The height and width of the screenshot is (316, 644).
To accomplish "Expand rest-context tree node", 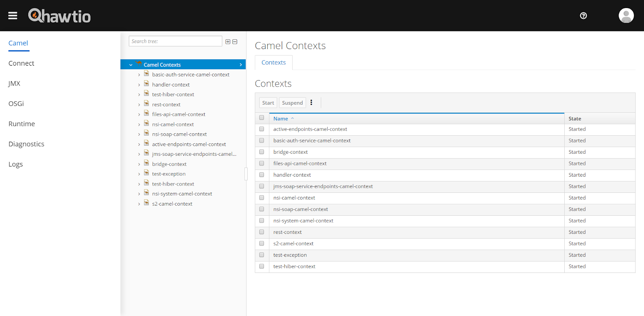I will (139, 105).
